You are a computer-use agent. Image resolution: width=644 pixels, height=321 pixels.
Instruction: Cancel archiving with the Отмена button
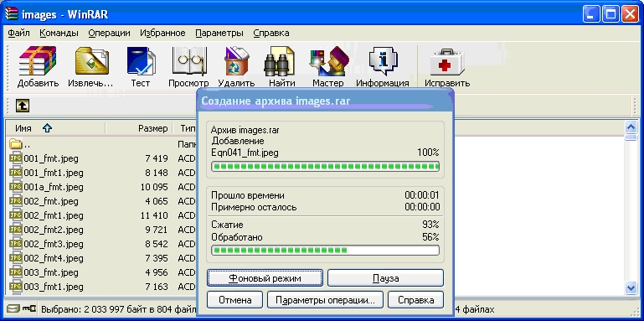point(235,300)
